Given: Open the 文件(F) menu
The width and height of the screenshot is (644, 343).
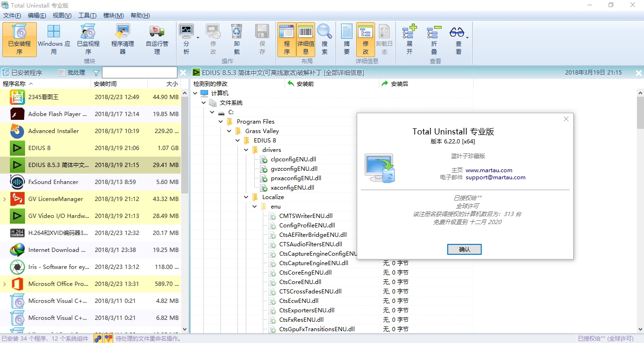Looking at the screenshot, I should [12, 16].
